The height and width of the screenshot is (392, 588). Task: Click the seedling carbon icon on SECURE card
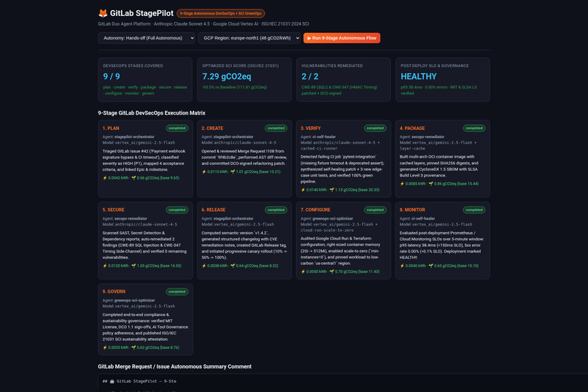[134, 266]
